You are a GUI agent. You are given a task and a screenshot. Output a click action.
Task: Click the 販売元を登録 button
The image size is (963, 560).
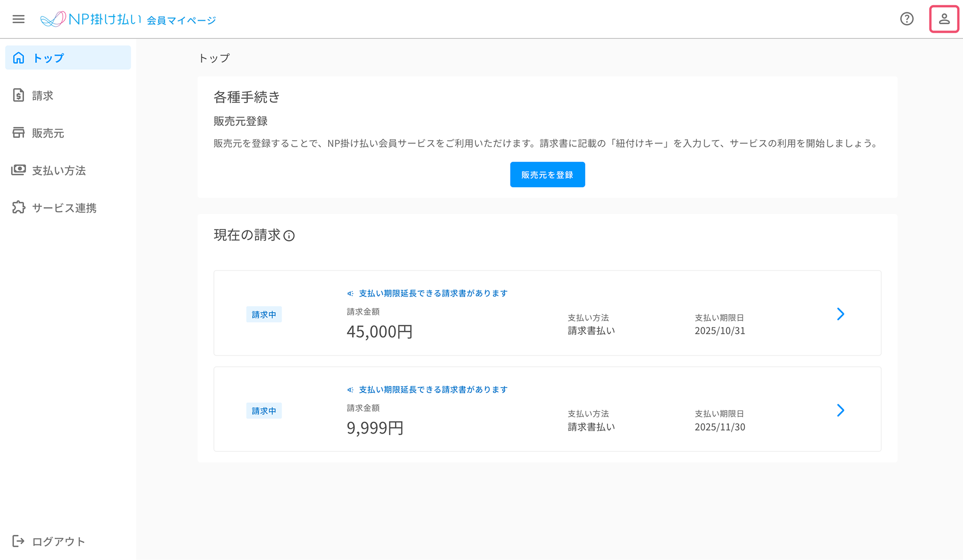tap(547, 174)
